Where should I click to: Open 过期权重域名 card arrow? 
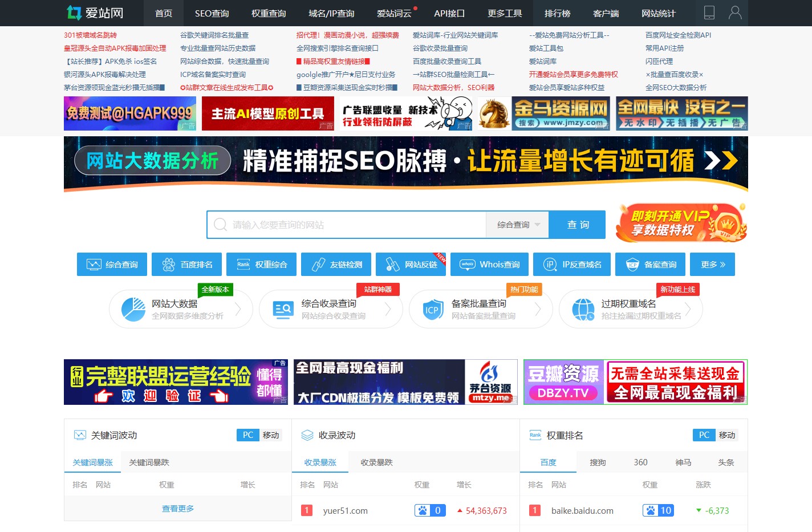(x=688, y=309)
